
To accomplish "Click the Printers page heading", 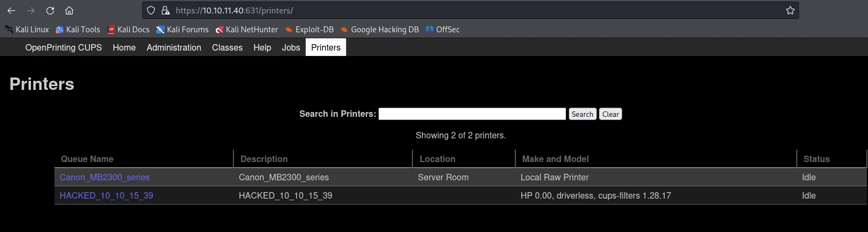I will [x=42, y=84].
